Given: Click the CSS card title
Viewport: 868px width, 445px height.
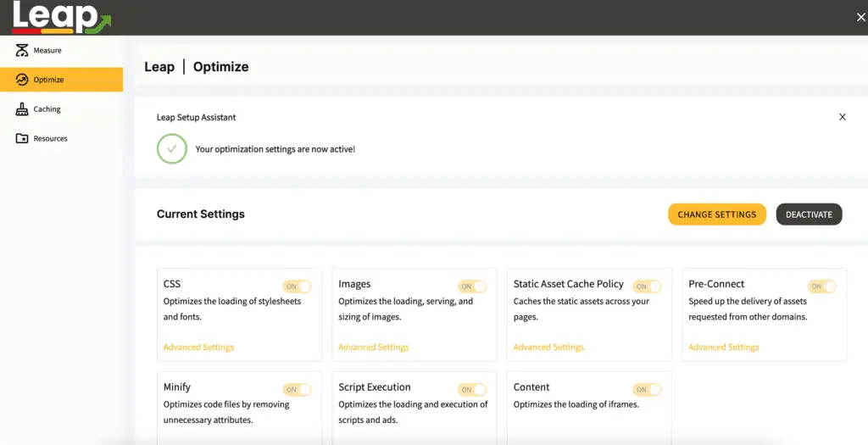Looking at the screenshot, I should [x=171, y=283].
